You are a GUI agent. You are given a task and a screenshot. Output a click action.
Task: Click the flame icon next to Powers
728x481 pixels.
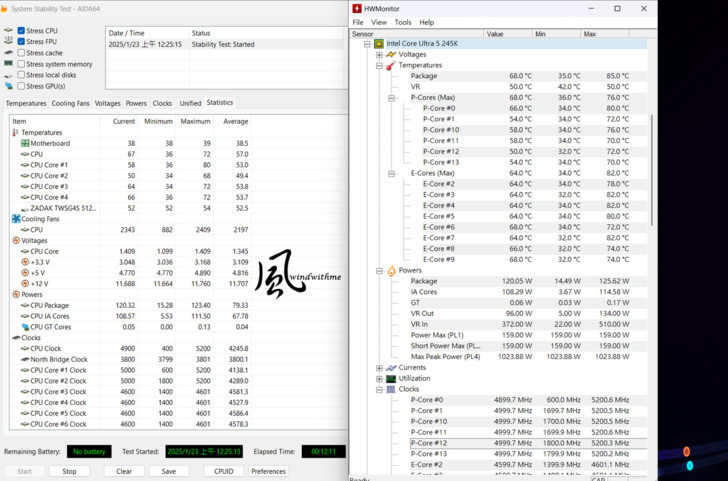(x=392, y=270)
